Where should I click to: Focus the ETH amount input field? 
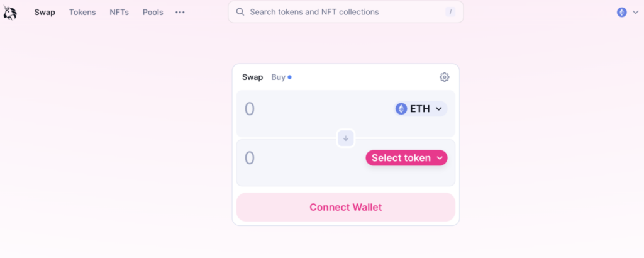[x=302, y=109]
